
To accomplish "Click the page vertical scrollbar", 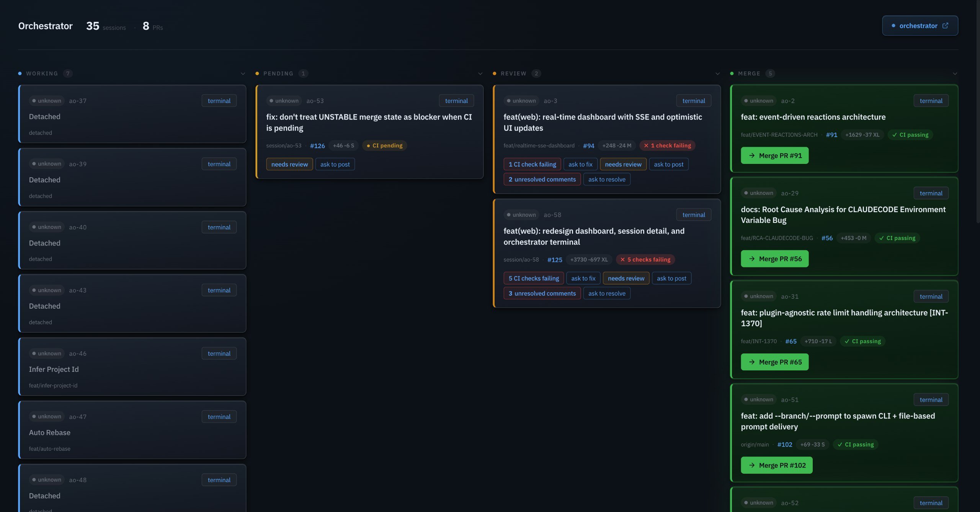I will pyautogui.click(x=977, y=115).
